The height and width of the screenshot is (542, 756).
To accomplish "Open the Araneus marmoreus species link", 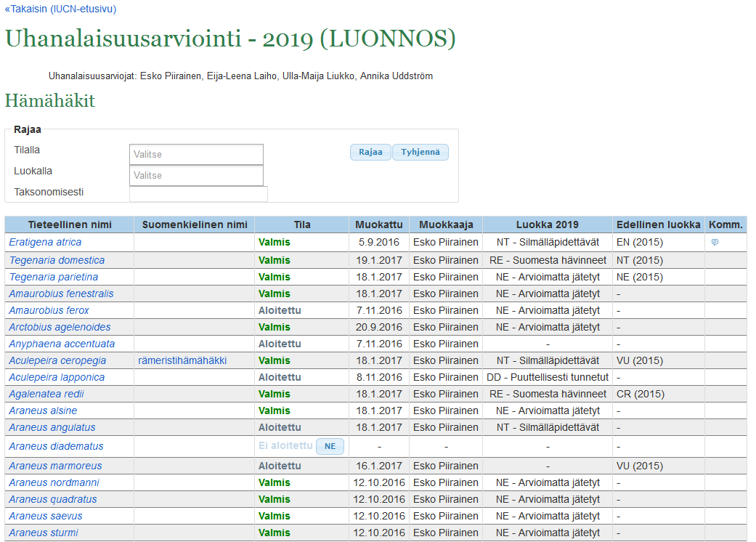I will (x=55, y=466).
